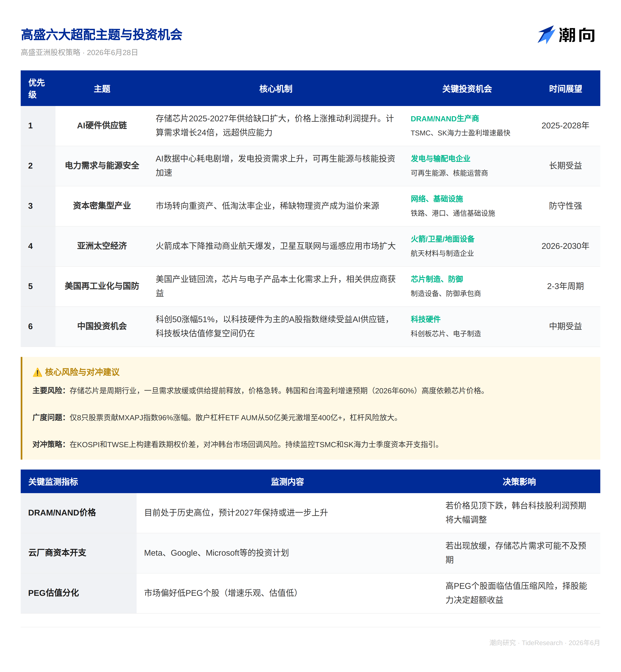This screenshot has width=621, height=672.
Task: Click the 决策影响 column header
Action: coord(519,482)
